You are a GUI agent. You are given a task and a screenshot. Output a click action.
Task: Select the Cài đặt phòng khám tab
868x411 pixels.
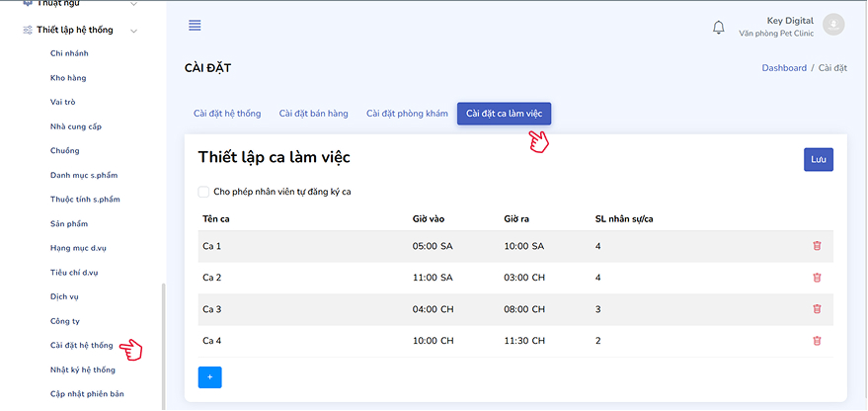click(x=407, y=114)
